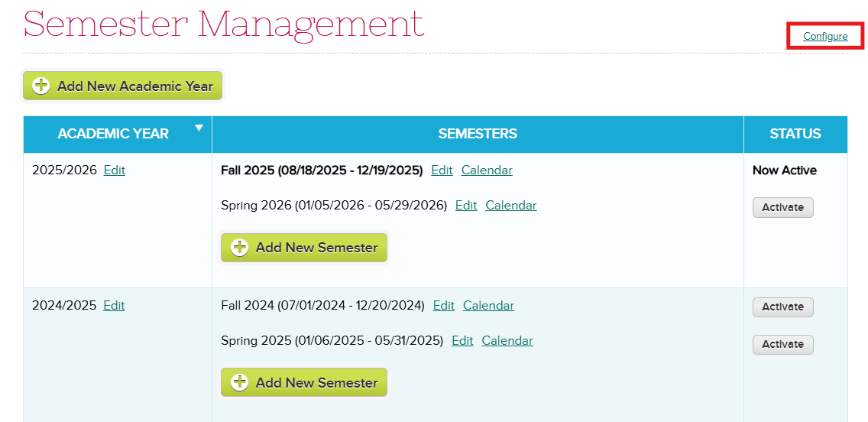Viewport: 868px width, 422px height.
Task: Click the plus icon in 2025/2026 Add New Semester
Action: pyautogui.click(x=239, y=247)
